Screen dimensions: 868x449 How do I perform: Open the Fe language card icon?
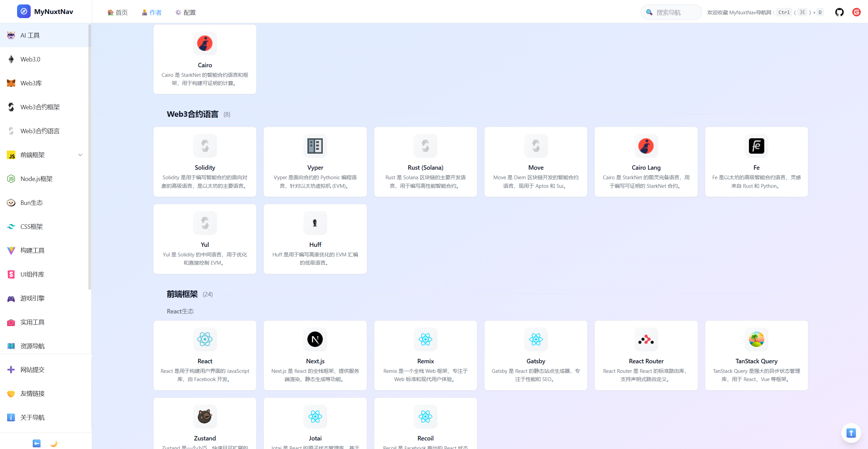tap(756, 146)
